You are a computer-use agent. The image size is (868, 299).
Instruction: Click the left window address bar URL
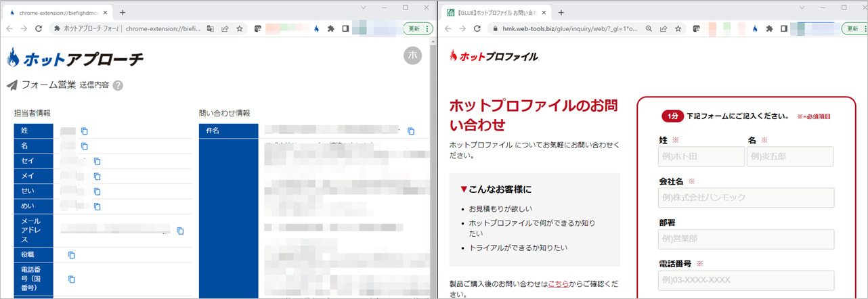tap(163, 29)
